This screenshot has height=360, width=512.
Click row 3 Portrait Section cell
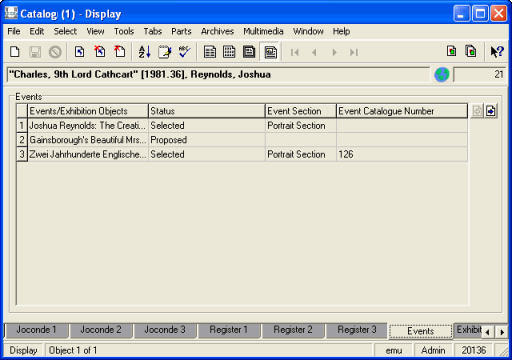point(301,154)
